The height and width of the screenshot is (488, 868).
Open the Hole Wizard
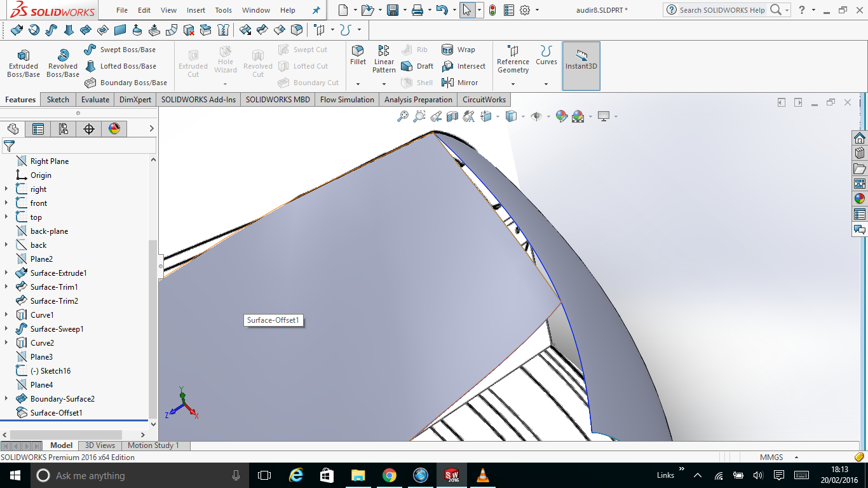[226, 60]
